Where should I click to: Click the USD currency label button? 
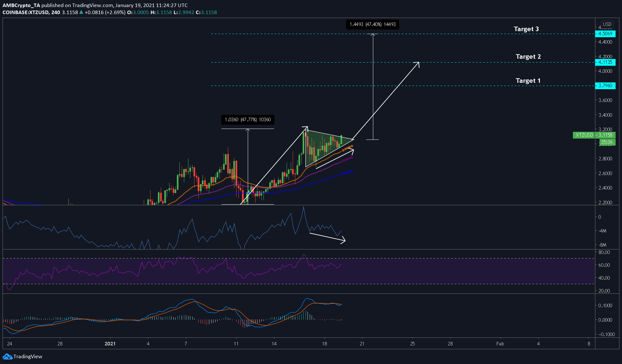(607, 24)
